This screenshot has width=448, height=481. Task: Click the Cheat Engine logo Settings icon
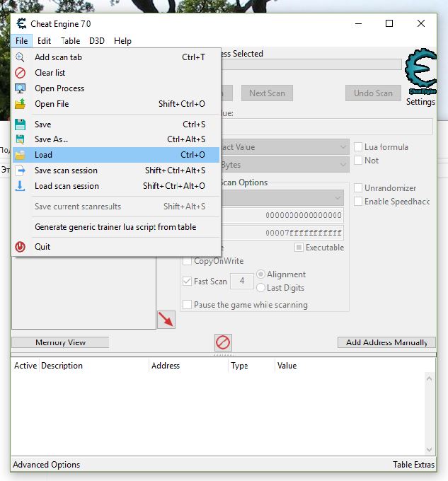pyautogui.click(x=420, y=71)
